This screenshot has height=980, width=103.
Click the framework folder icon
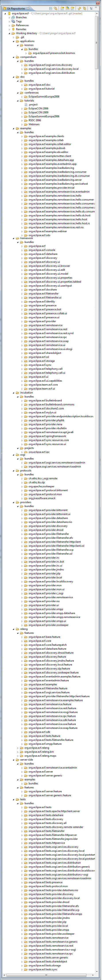(x=18, y=238)
